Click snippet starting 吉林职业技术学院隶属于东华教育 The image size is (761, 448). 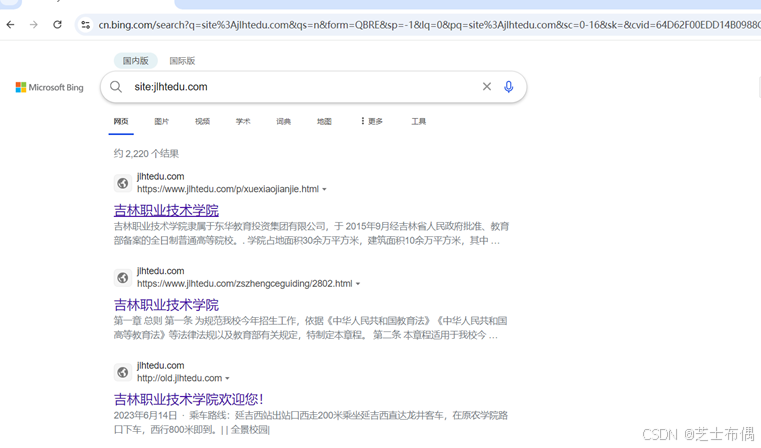(x=311, y=233)
